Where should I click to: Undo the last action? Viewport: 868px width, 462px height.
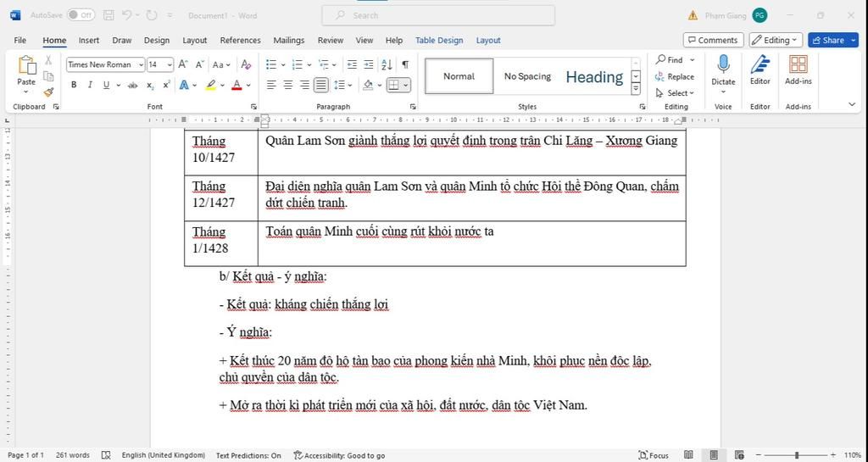pos(126,15)
